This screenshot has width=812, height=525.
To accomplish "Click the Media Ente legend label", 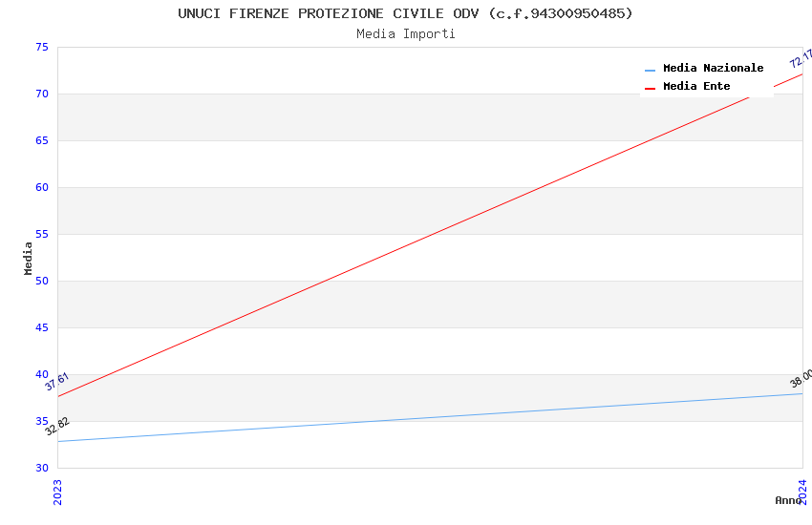I will coord(696,86).
